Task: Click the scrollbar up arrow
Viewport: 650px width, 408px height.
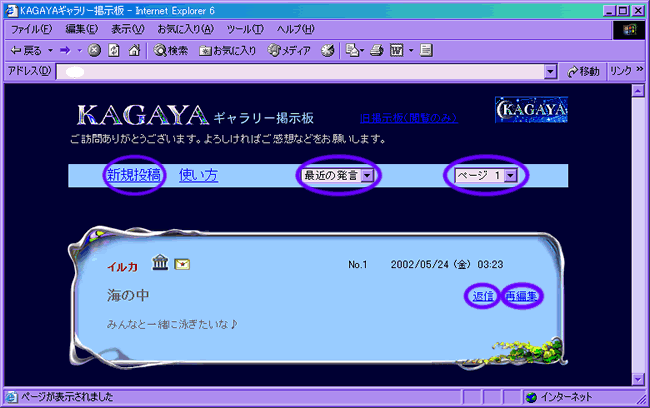Action: click(x=638, y=90)
